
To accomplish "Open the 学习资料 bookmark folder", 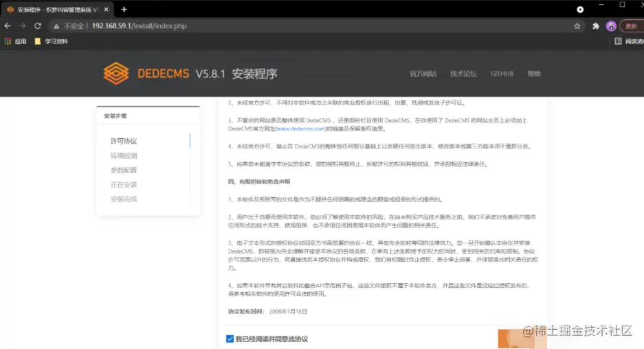I will (x=52, y=41).
